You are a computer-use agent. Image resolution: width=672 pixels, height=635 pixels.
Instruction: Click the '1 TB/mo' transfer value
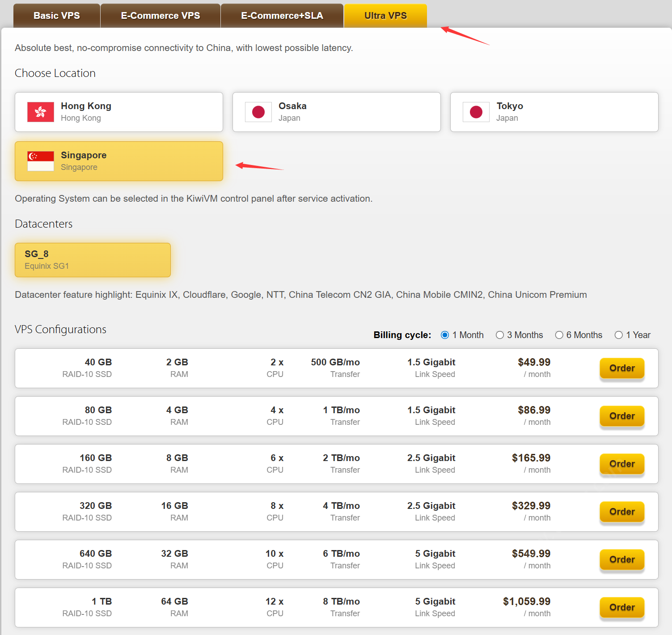point(342,410)
